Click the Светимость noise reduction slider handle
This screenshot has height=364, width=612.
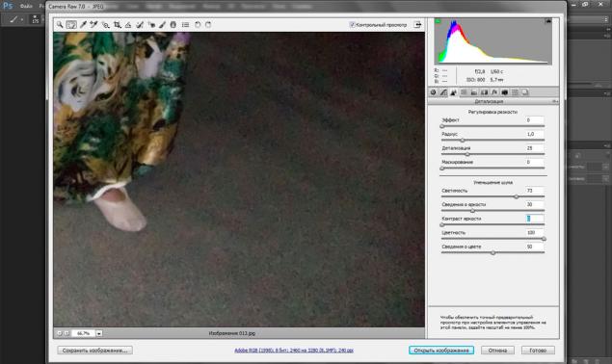[x=517, y=196]
